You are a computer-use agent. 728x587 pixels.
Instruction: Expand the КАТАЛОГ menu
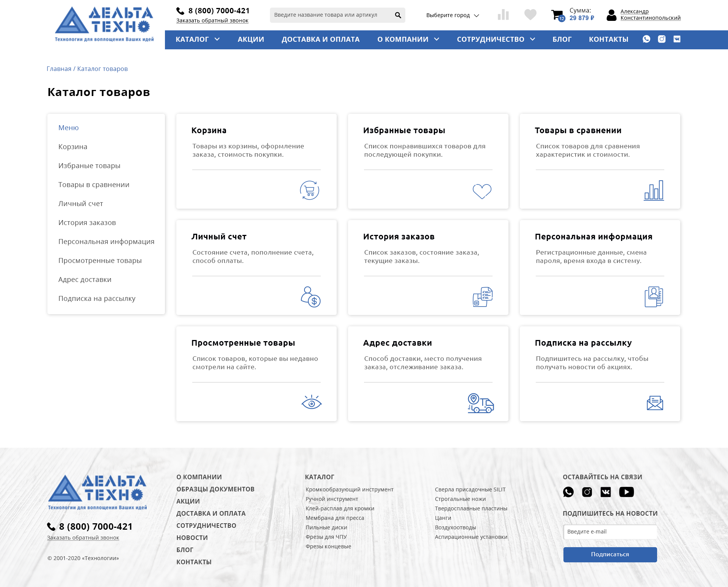(198, 39)
